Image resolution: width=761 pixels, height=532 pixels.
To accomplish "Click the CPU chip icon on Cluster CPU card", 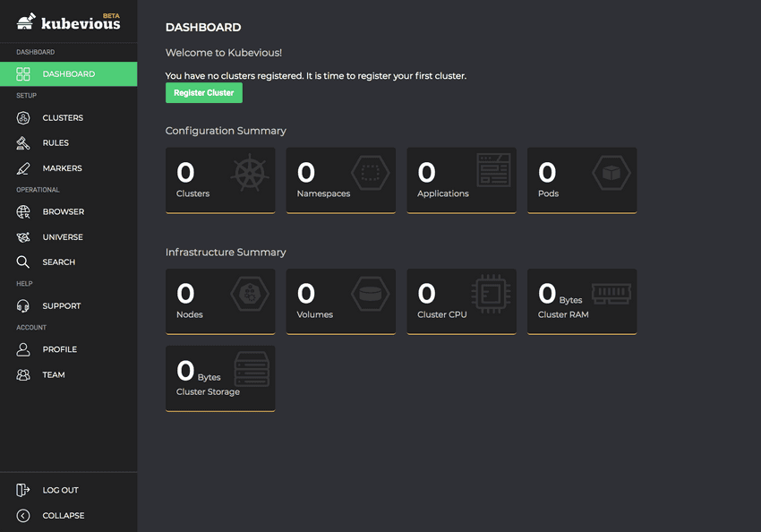I will pos(491,295).
